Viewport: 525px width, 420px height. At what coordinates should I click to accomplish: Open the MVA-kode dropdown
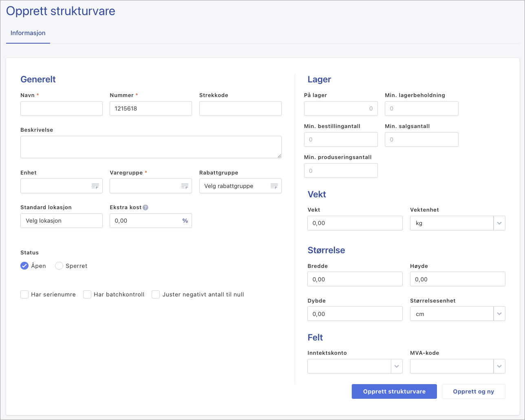[499, 366]
